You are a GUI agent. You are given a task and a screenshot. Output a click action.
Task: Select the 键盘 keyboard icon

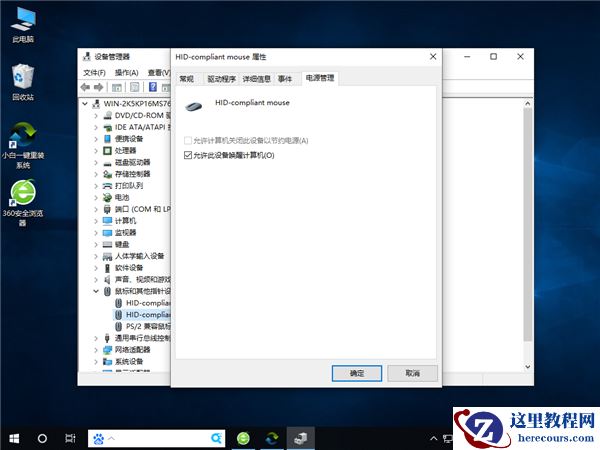[108, 244]
